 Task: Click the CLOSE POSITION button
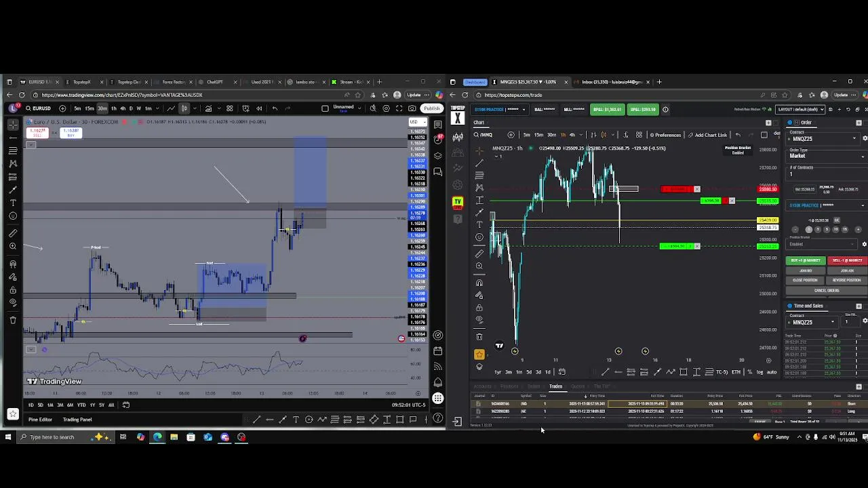pyautogui.click(x=806, y=281)
